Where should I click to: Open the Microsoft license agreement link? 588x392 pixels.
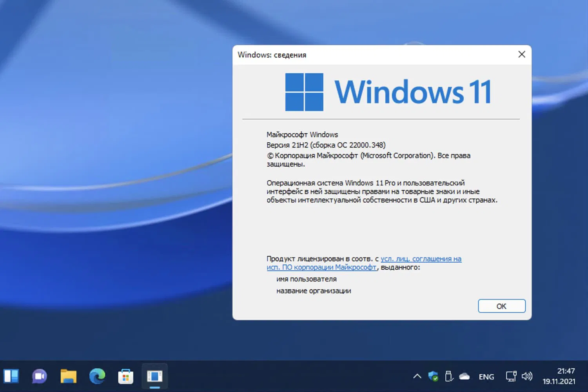[x=421, y=259]
